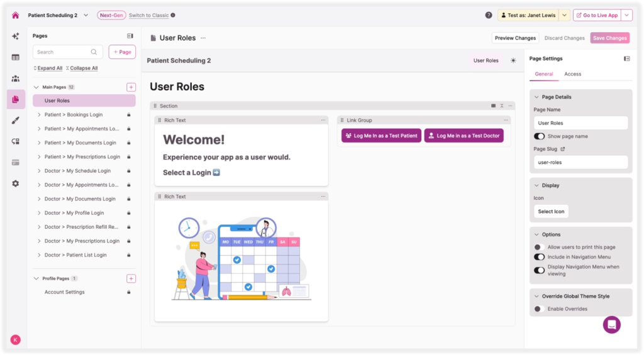Add a page to Profile Pages with plus icon
The height and width of the screenshot is (355, 644).
click(x=131, y=279)
